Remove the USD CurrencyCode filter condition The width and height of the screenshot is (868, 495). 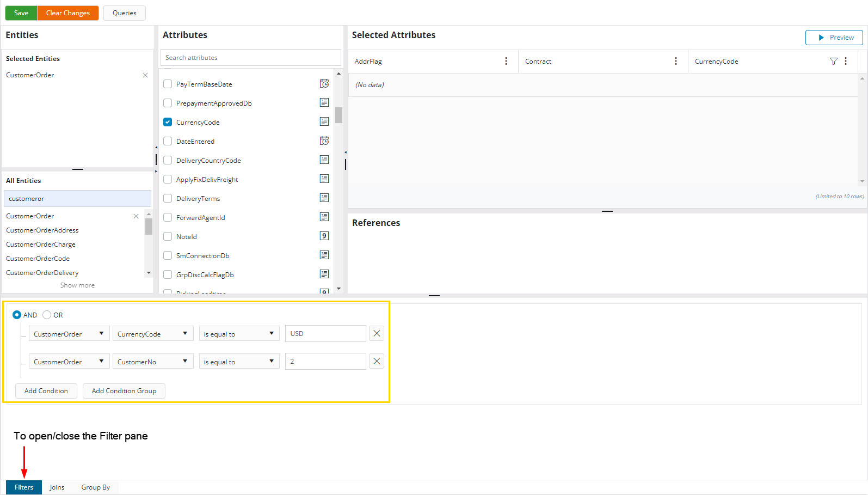click(377, 333)
